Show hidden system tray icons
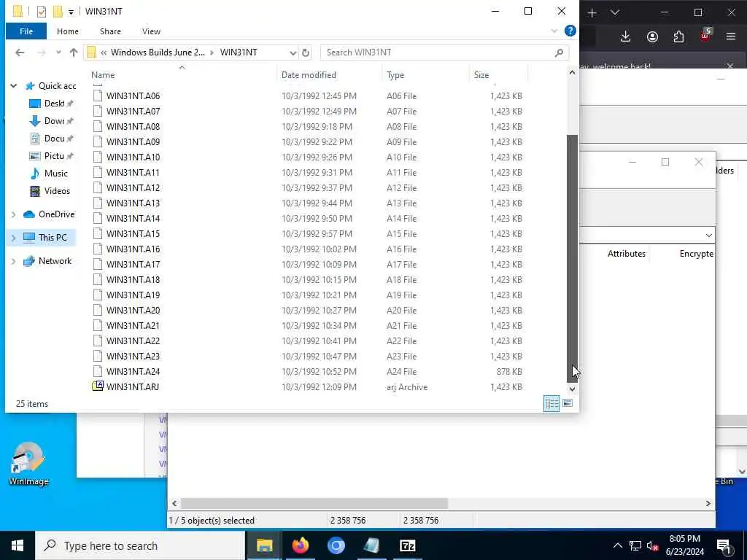747x560 pixels. click(x=617, y=545)
